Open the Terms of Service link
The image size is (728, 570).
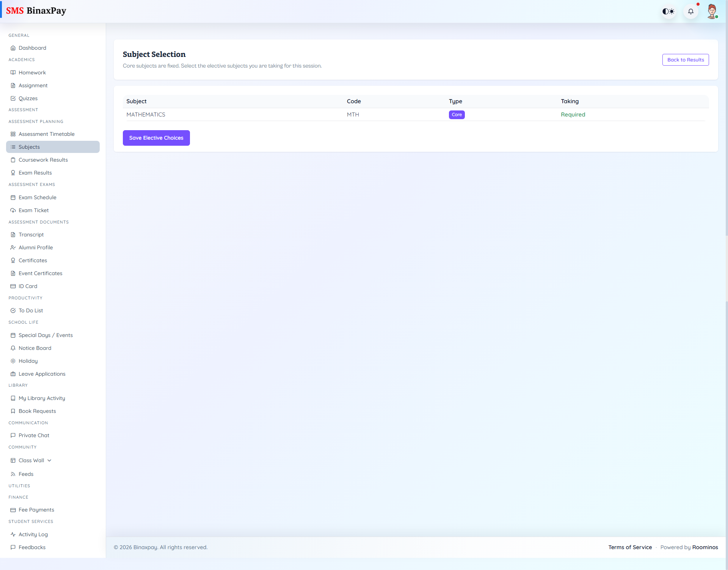630,547
